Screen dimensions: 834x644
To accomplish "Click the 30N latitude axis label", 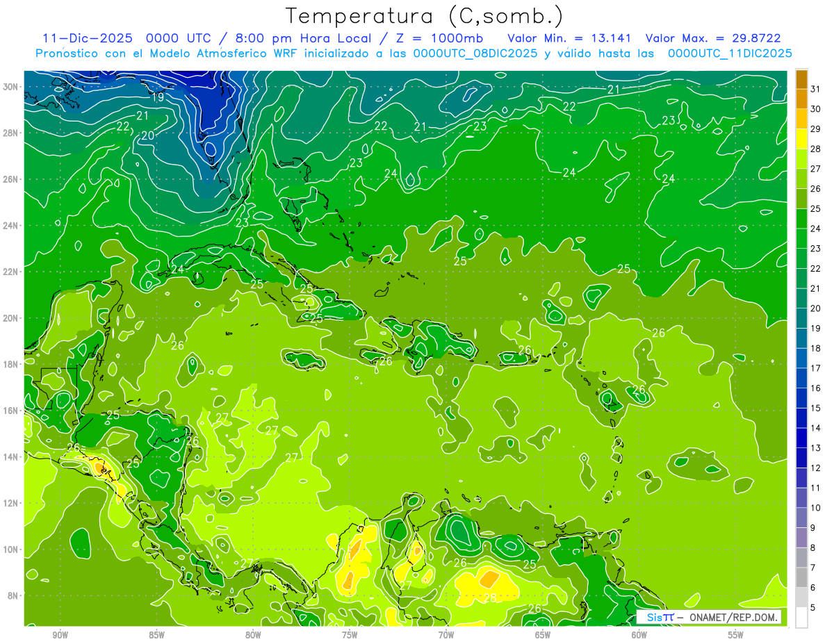I will 11,87.
